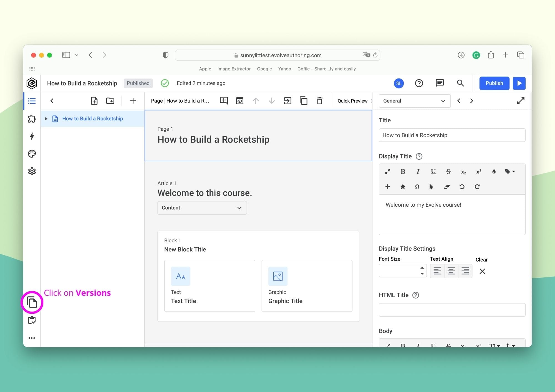The height and width of the screenshot is (392, 555).
Task: Click the tasks clipboard-check icon
Action: pos(32,320)
